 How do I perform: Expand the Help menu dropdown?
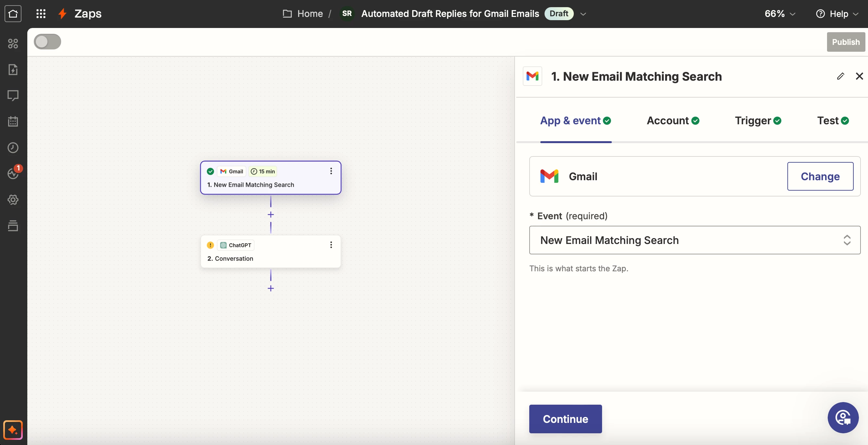[x=837, y=13]
